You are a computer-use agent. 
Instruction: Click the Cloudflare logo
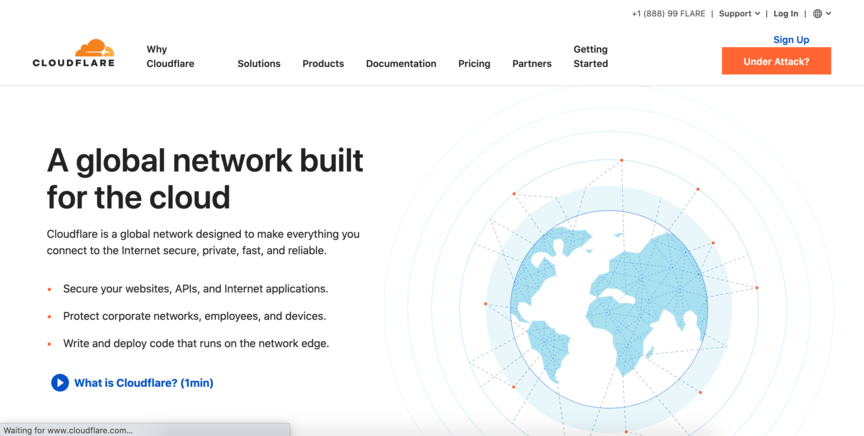click(x=74, y=53)
